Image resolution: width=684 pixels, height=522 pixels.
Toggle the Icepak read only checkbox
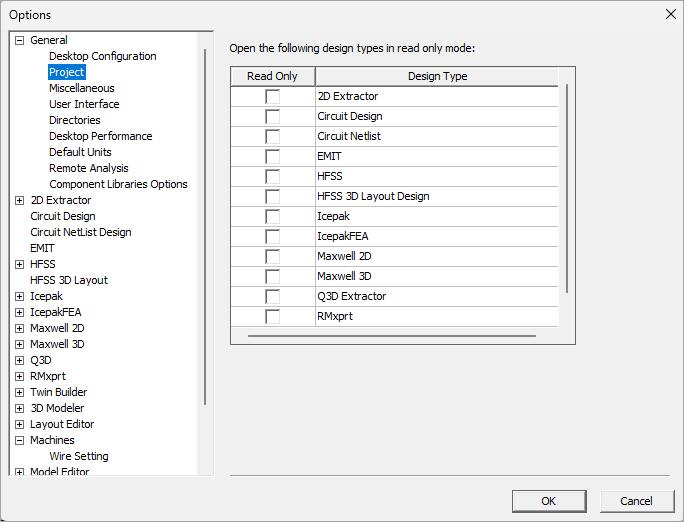(273, 217)
